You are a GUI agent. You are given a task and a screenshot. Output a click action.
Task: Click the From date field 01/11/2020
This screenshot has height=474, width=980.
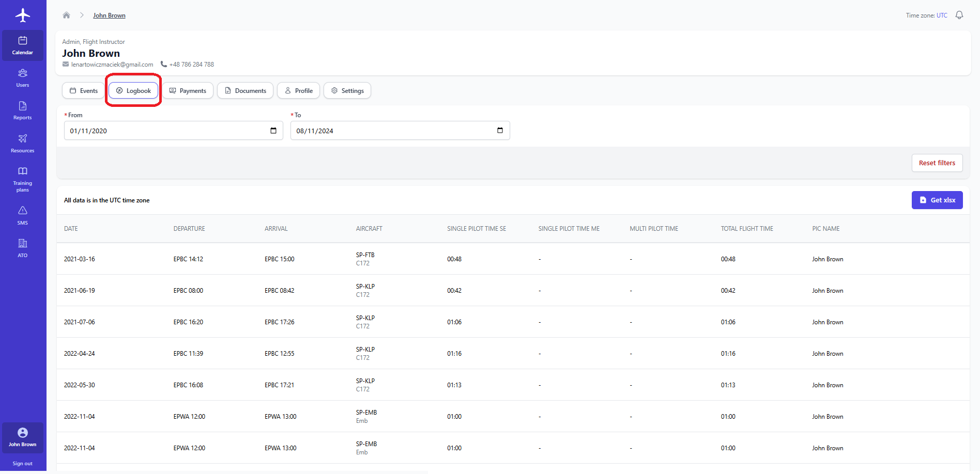tap(174, 131)
